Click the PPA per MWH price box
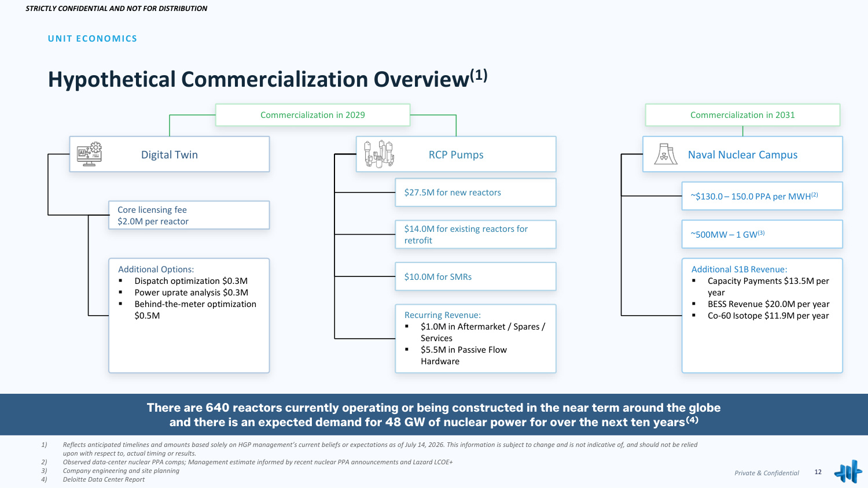Viewport: 868px width, 488px height. (x=762, y=196)
